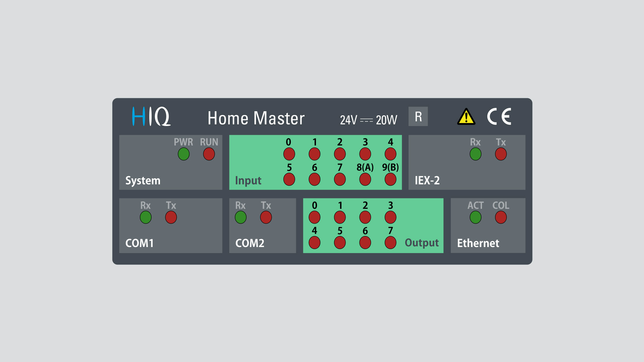Click the COM2 panel label
Image resolution: width=644 pixels, height=362 pixels.
250,243
